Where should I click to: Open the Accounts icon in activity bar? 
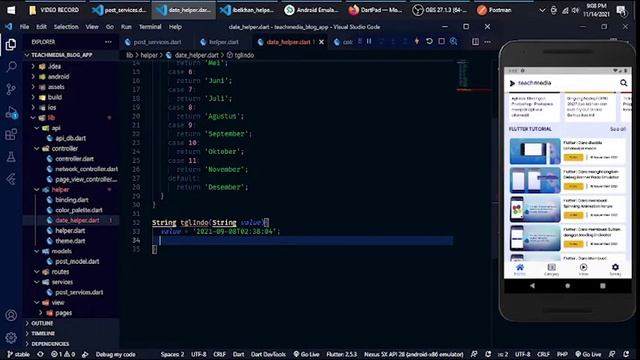click(11, 315)
